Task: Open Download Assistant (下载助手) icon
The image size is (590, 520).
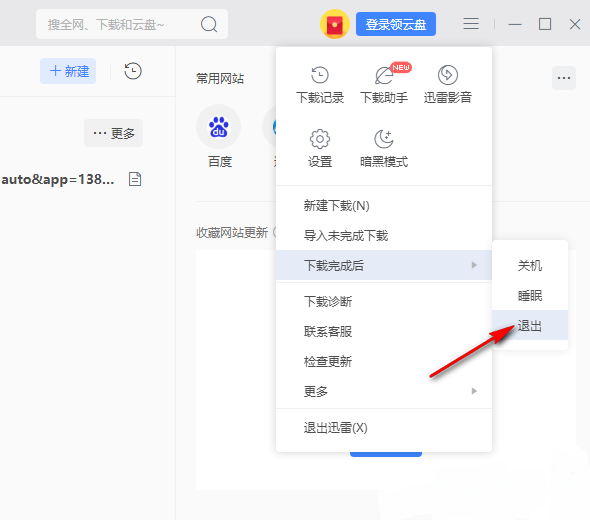Action: [384, 75]
